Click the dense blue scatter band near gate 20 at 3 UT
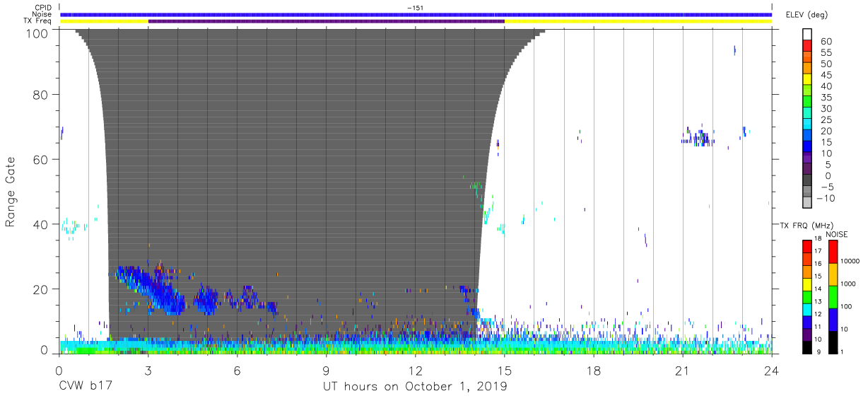Screen dimensions: 868x401 (x=150, y=289)
